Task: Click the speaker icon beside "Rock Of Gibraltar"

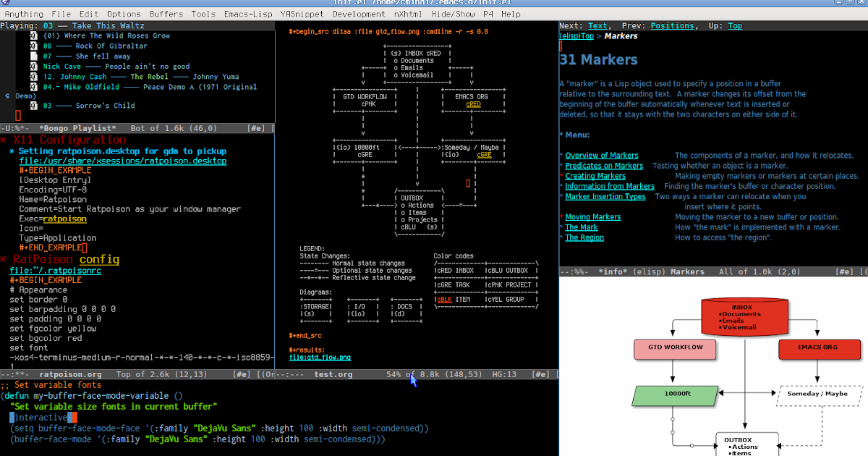Action: (33, 46)
